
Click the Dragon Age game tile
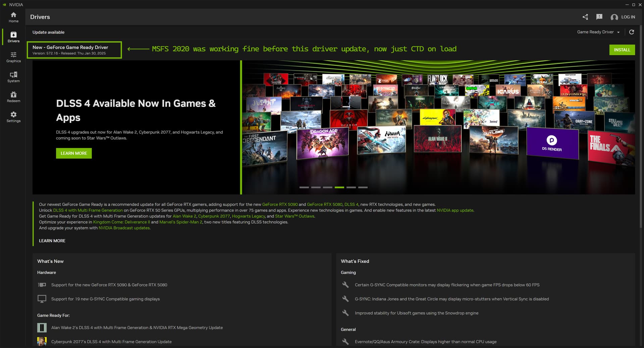tap(323, 143)
